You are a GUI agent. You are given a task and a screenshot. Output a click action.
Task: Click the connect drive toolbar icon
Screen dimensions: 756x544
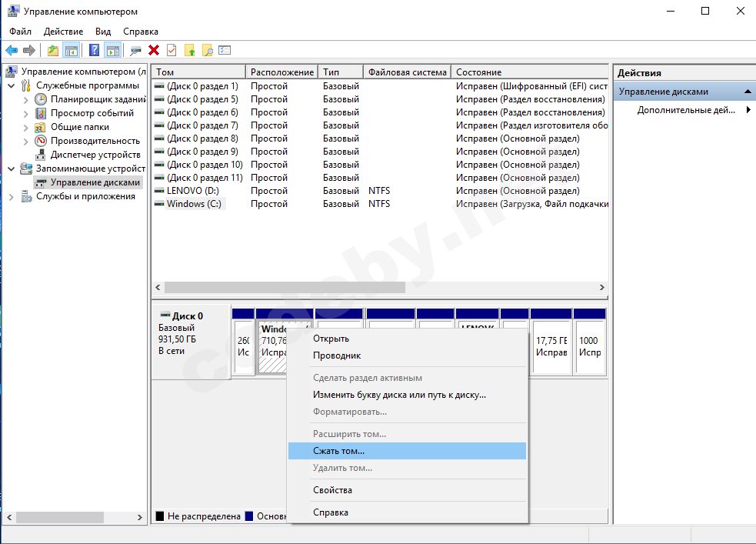136,50
